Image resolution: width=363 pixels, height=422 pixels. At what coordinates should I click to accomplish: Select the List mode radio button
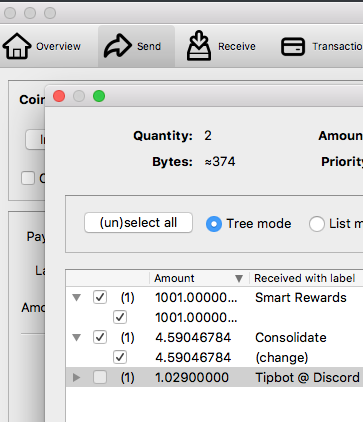[x=317, y=224]
